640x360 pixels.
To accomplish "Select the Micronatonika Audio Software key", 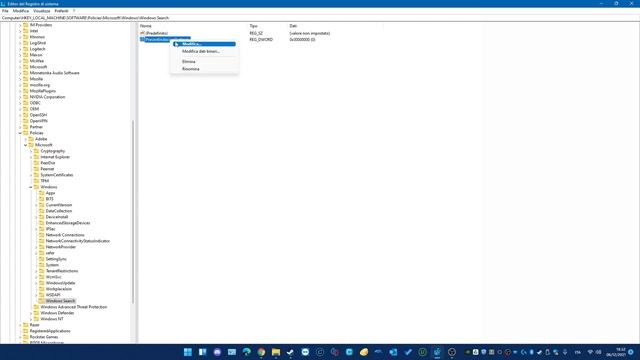I will pyautogui.click(x=54, y=73).
